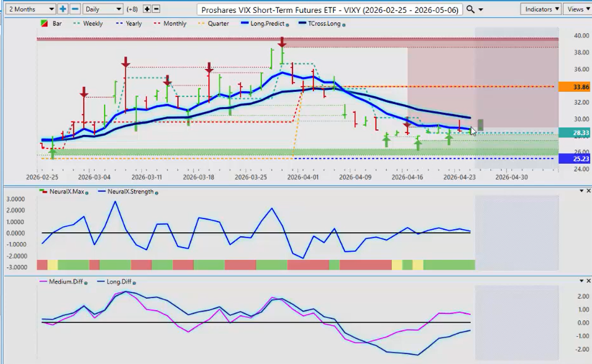Expand the search dropdown arrow
592x364 pixels.
pos(481,9)
